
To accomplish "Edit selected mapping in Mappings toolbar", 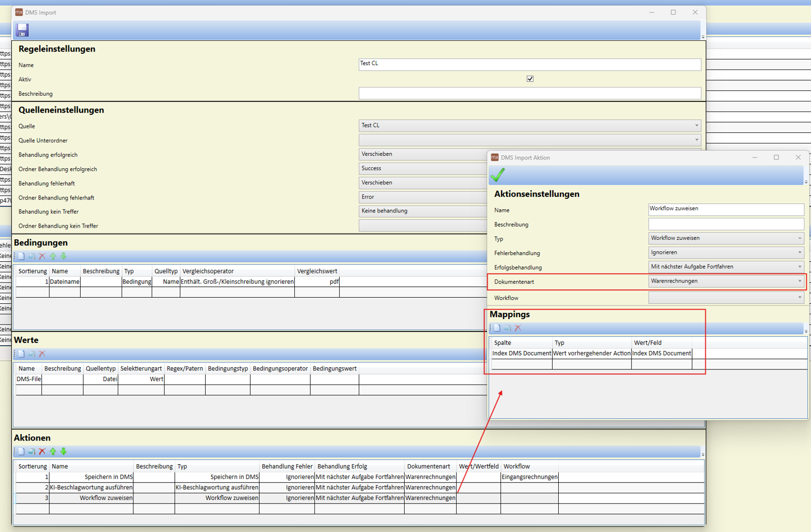I will coord(507,328).
